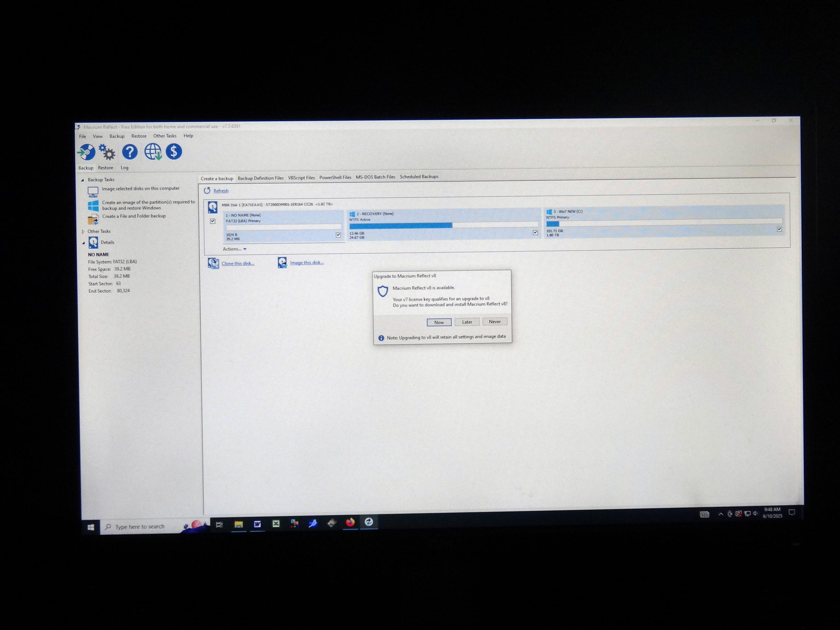Screen dimensions: 840x630
Task: Open File Explorer from the taskbar
Action: tap(239, 524)
